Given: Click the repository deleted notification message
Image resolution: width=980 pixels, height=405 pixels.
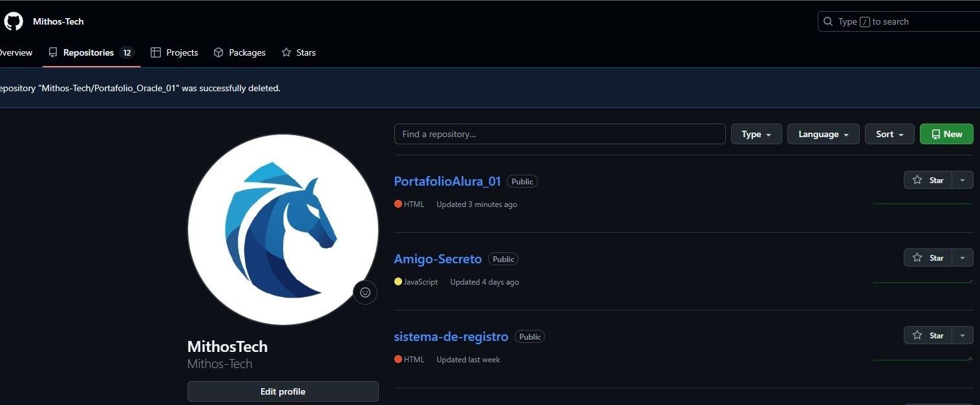Looking at the screenshot, I should (139, 88).
